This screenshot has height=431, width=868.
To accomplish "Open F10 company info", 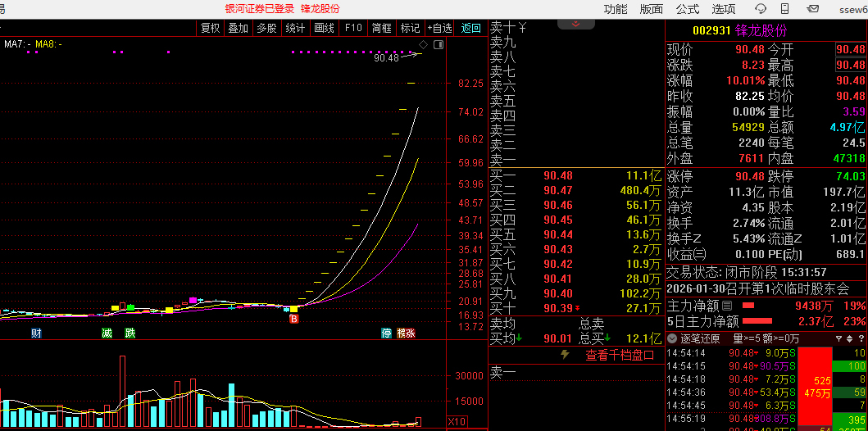I will [353, 28].
